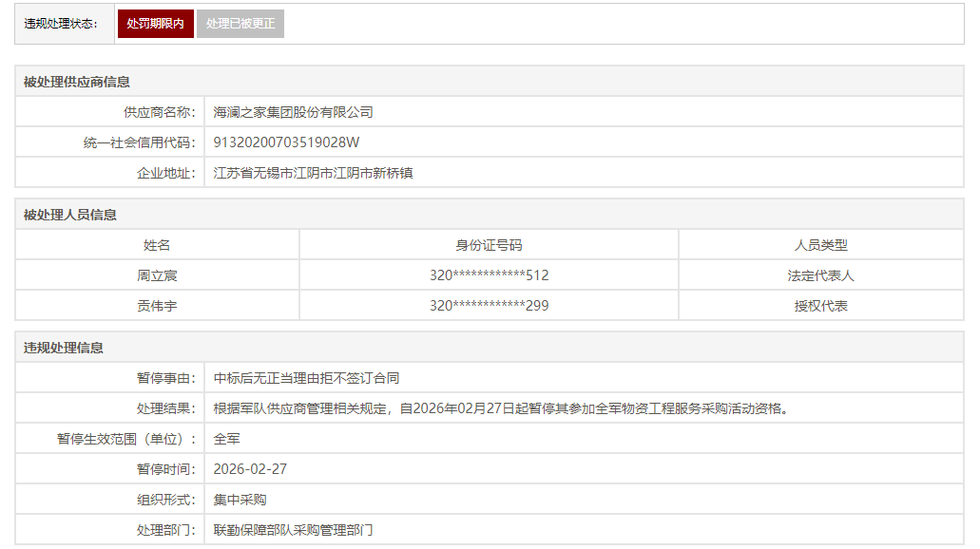Viewport: 980px width, 549px height.
Task: Click the reason 中标后无正当理由拒不签订合同
Action: 307,378
